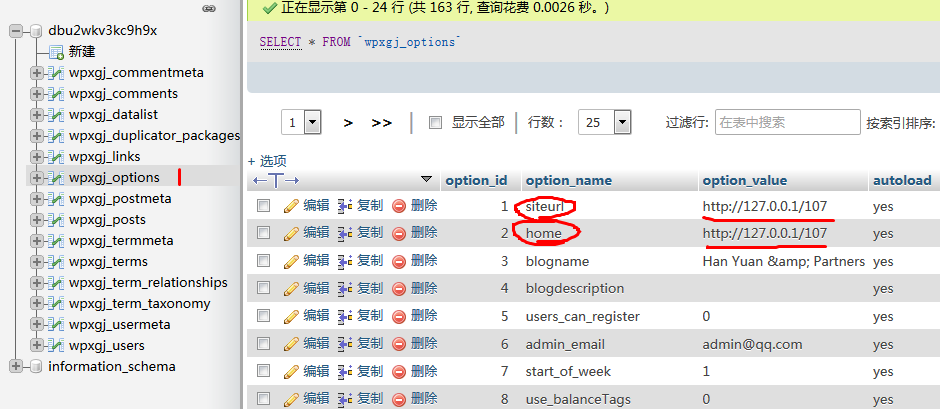The image size is (940, 409).
Task: Tick the checkbox for users_can_register row
Action: coord(264,316)
